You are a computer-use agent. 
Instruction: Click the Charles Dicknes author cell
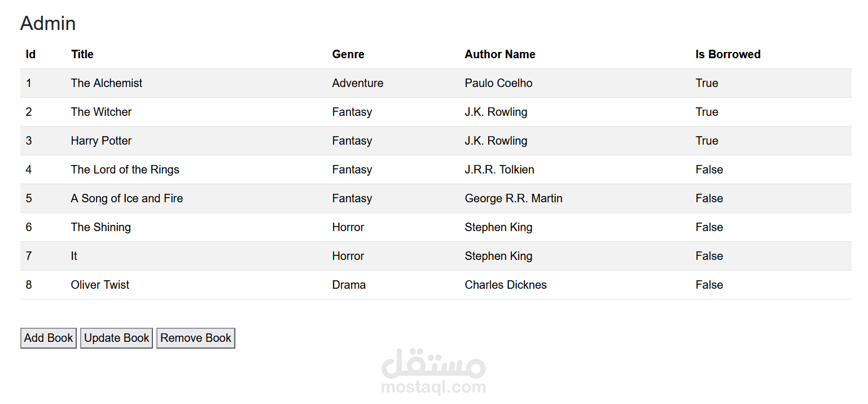[506, 285]
